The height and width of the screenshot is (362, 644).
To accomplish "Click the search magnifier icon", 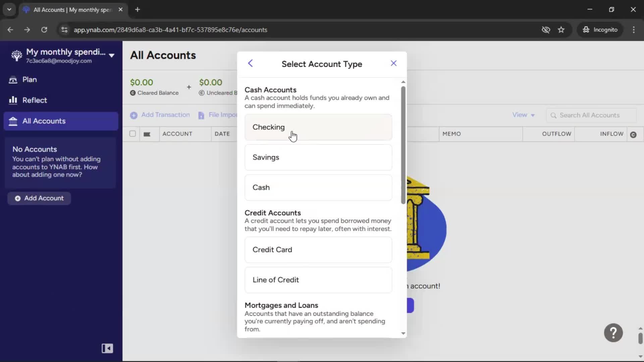I will 553,115.
